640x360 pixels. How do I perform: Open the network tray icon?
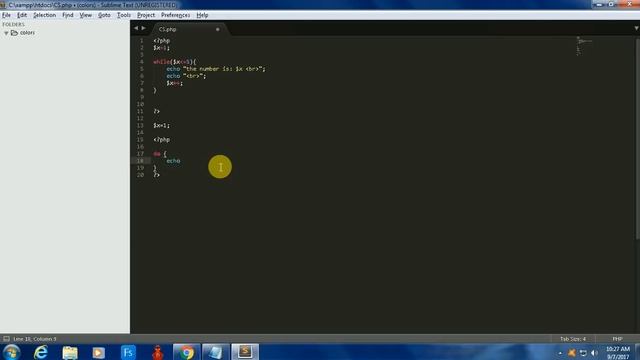pyautogui.click(x=583, y=353)
